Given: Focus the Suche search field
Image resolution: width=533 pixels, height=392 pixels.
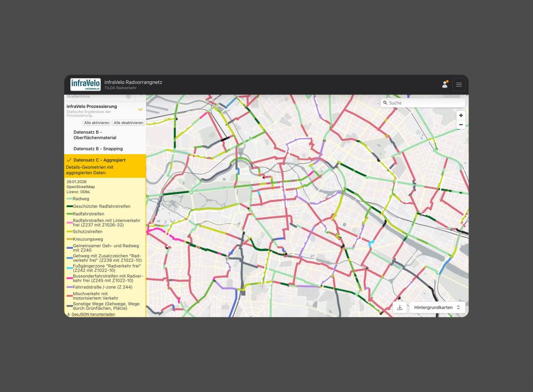Looking at the screenshot, I should [x=423, y=103].
